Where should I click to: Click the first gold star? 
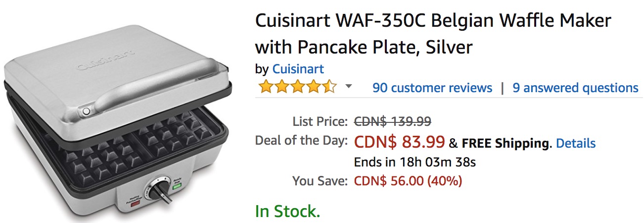click(x=266, y=87)
